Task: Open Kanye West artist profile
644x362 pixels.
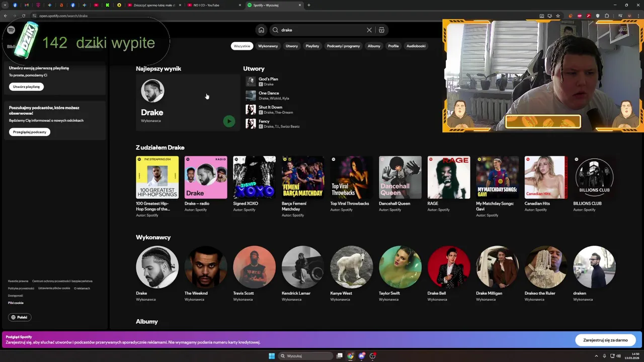Action: coord(352,267)
